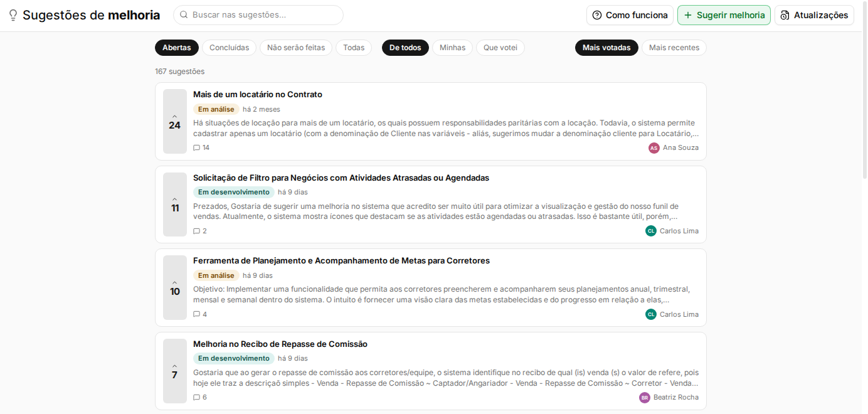This screenshot has height=414, width=868.
Task: Open Atualizações button
Action: pos(814,15)
